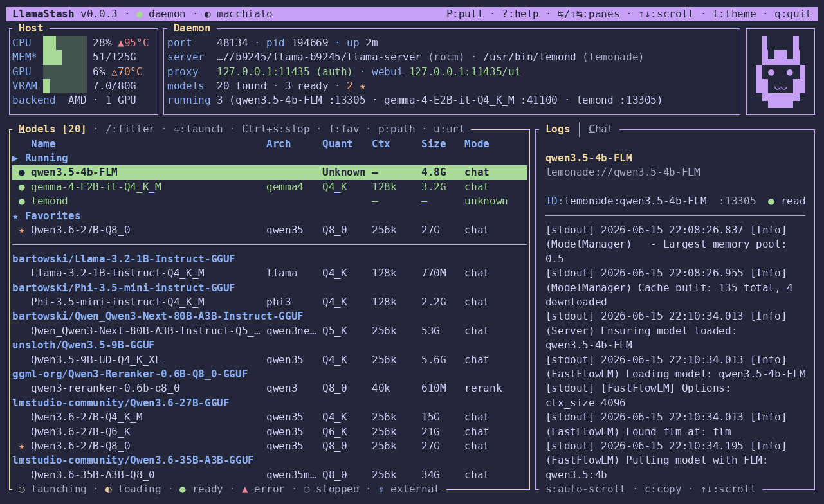The width and height of the screenshot is (824, 504).
Task: Click the green ready dot in log ID line
Action: pos(771,201)
